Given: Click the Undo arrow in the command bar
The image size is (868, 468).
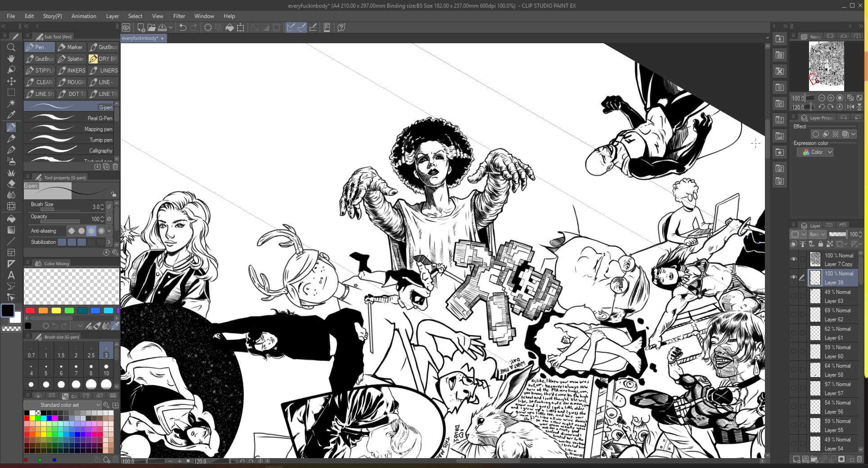Looking at the screenshot, I should pos(182,27).
